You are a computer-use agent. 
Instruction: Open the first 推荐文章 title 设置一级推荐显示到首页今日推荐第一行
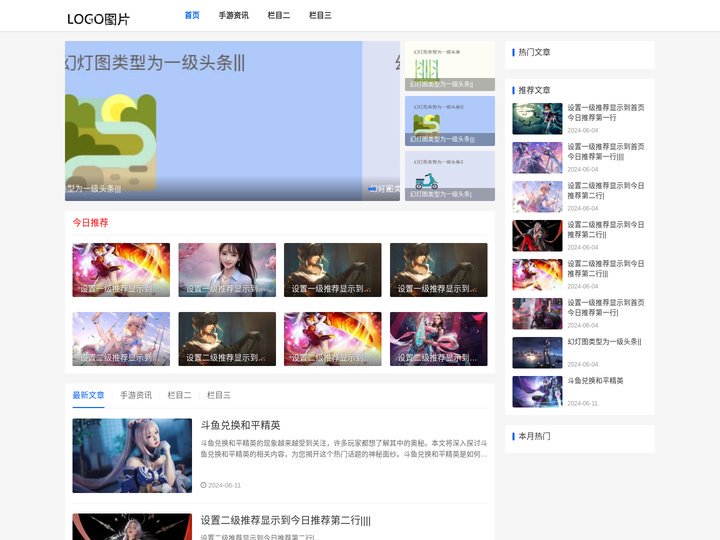(x=606, y=112)
